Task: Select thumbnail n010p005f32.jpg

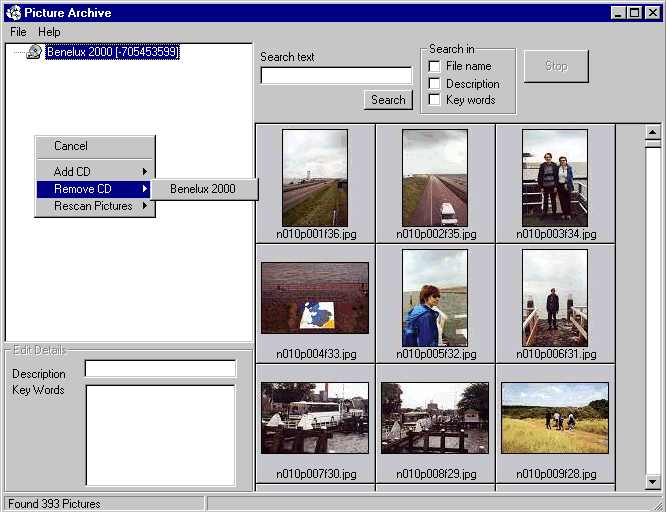Action: click(435, 297)
